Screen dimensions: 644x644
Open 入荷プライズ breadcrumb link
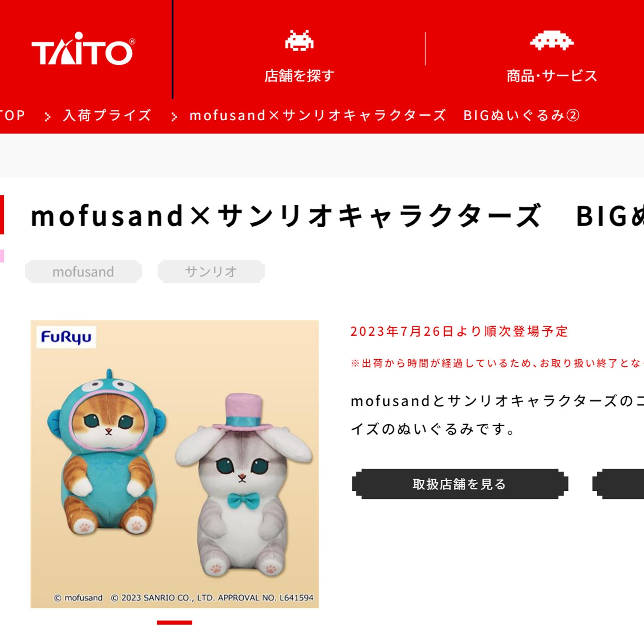(x=107, y=115)
